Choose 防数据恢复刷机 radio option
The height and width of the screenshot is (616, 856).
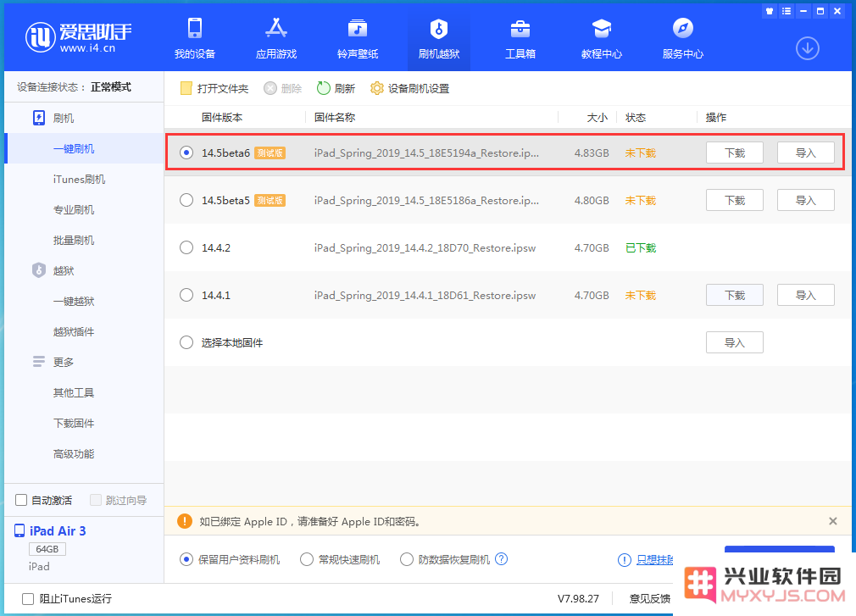(x=407, y=559)
